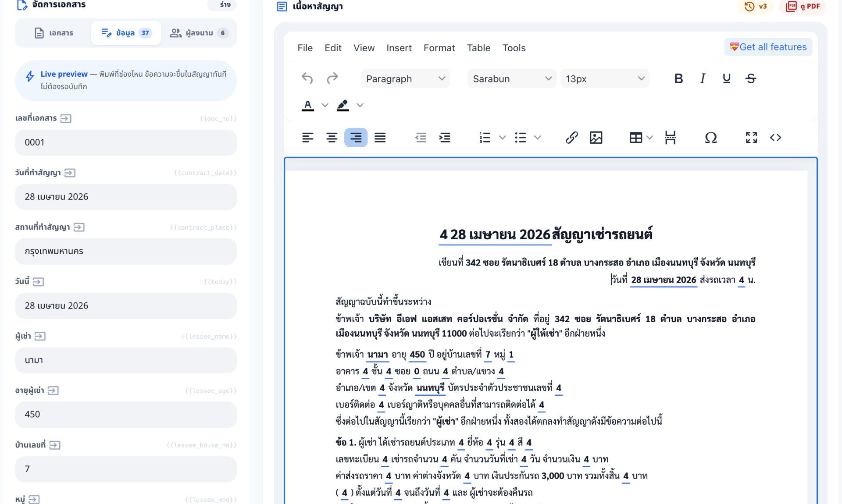Toggle italic formatting
The width and height of the screenshot is (842, 504).
pyautogui.click(x=703, y=78)
